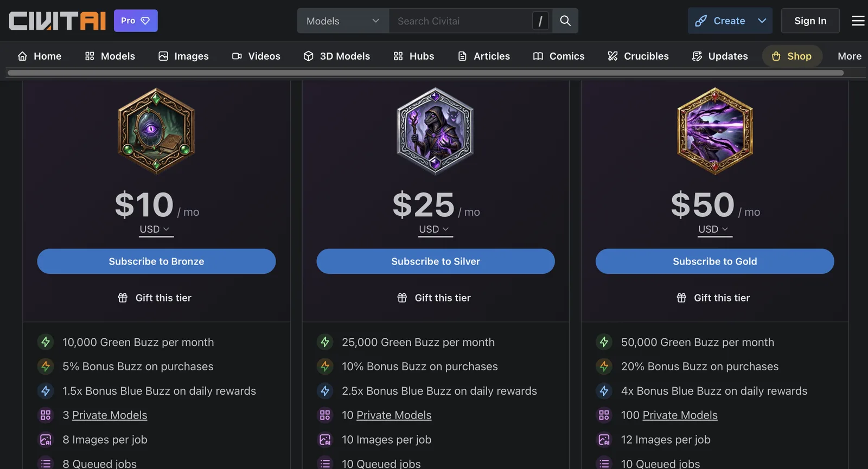Open Private Models link in Bronze list
This screenshot has height=469, width=868.
[110, 415]
